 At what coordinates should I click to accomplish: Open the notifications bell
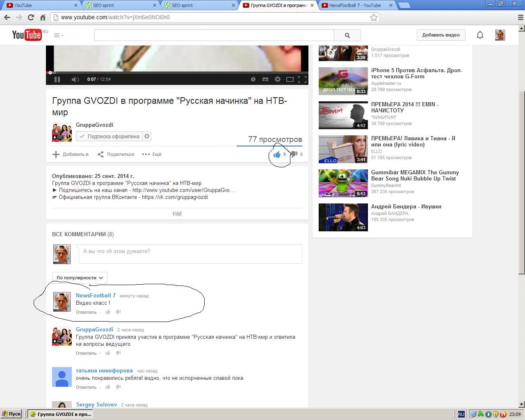pos(480,35)
